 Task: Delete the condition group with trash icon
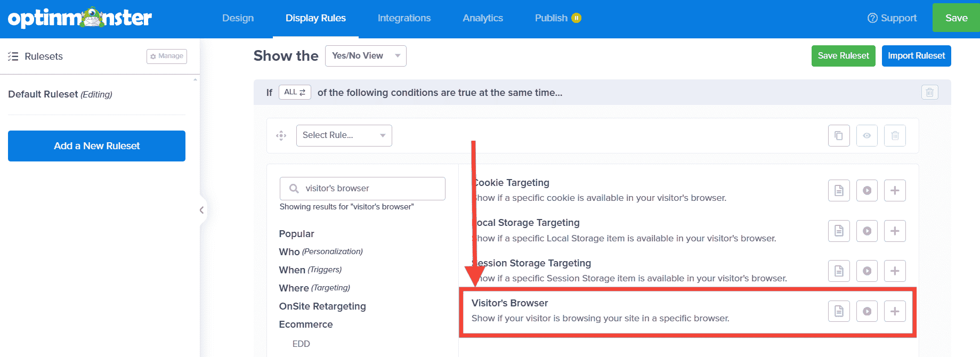[929, 92]
